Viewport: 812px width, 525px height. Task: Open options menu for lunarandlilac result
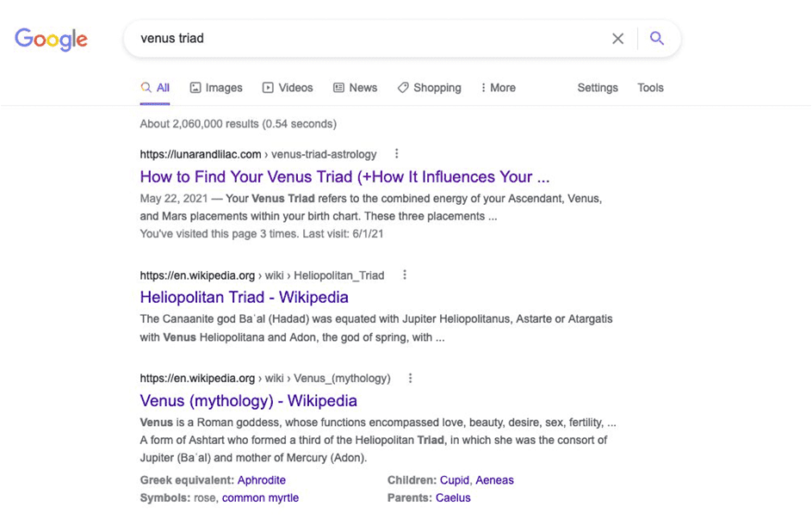click(397, 154)
